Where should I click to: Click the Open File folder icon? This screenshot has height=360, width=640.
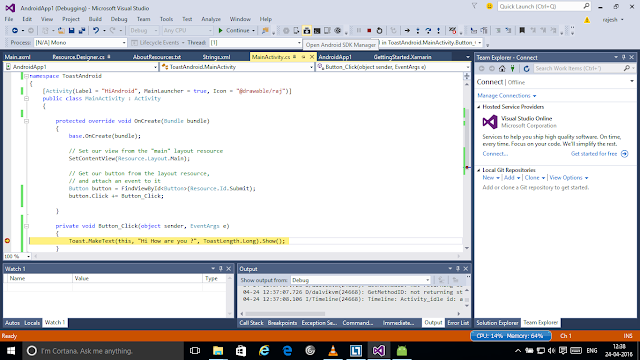61,31
